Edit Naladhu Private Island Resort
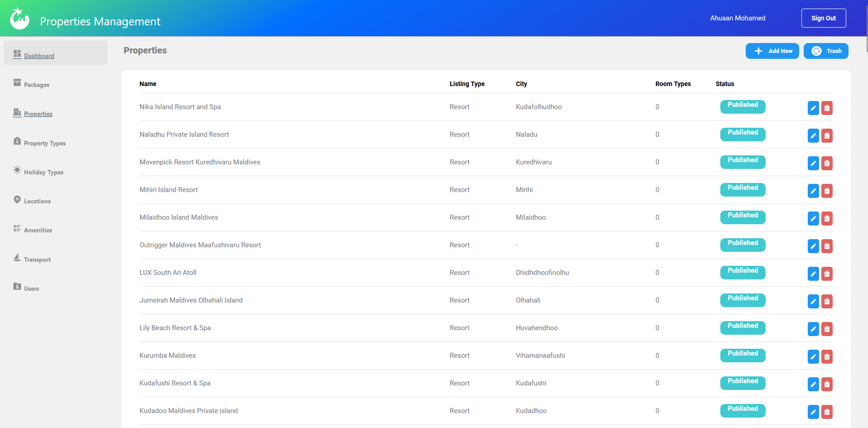868x428 pixels. tap(813, 135)
